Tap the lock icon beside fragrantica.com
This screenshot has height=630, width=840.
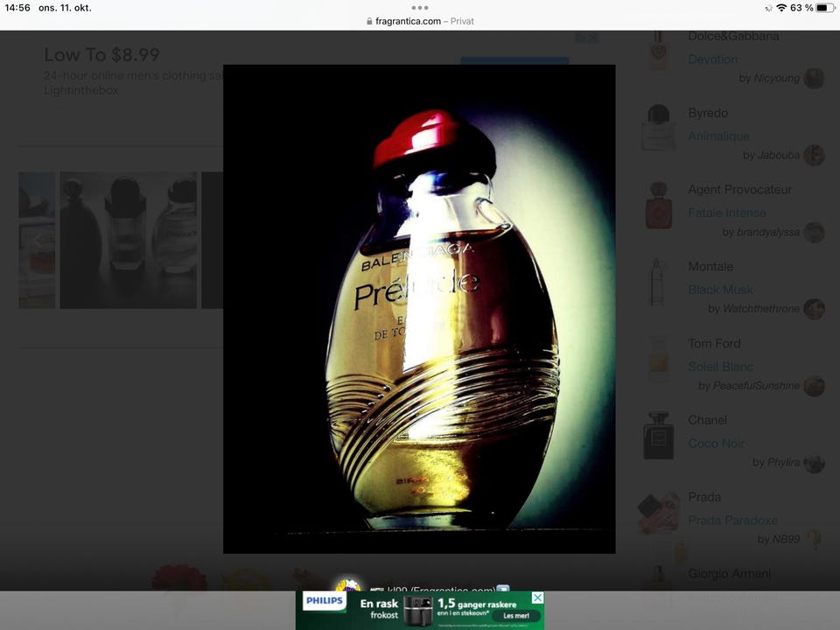point(369,21)
